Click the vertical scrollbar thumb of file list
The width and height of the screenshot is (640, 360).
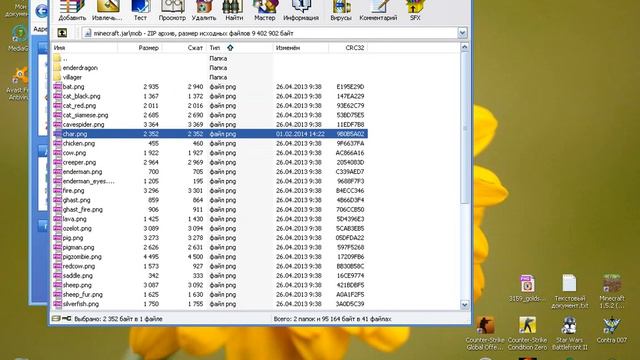[464, 128]
